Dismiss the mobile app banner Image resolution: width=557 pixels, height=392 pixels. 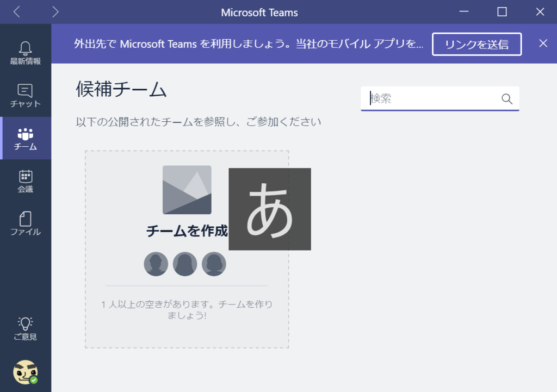543,43
